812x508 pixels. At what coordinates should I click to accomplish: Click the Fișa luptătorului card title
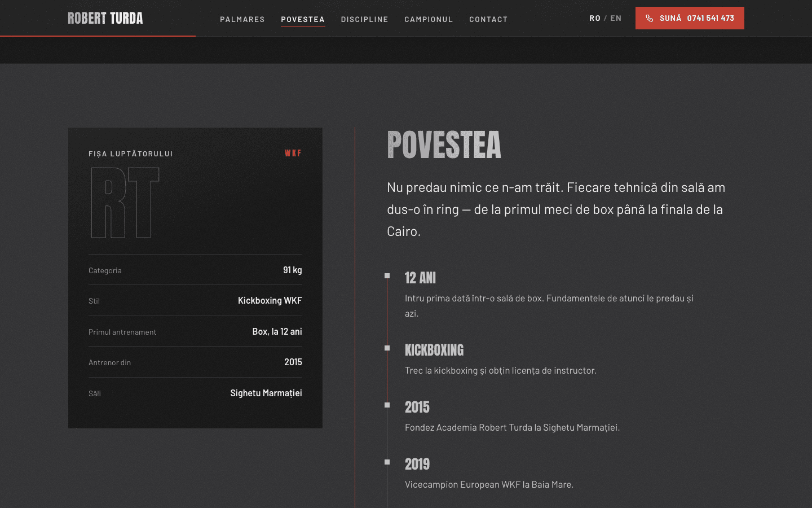coord(131,154)
